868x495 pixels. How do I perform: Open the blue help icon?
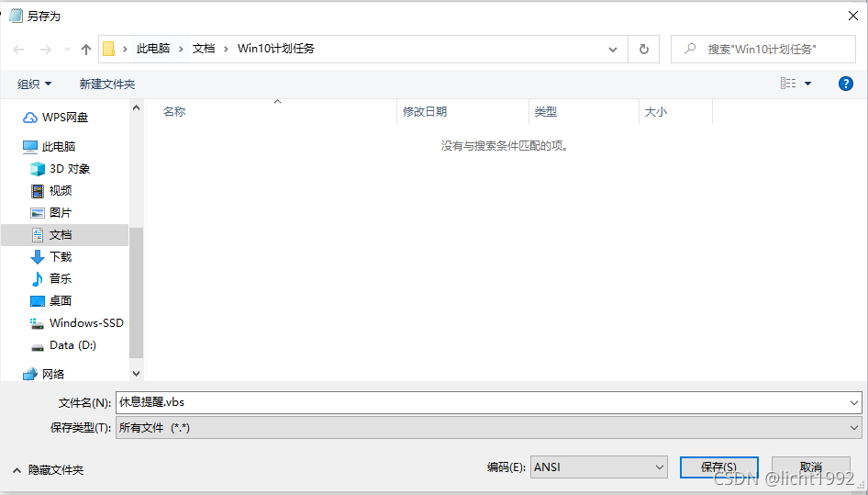(x=845, y=84)
